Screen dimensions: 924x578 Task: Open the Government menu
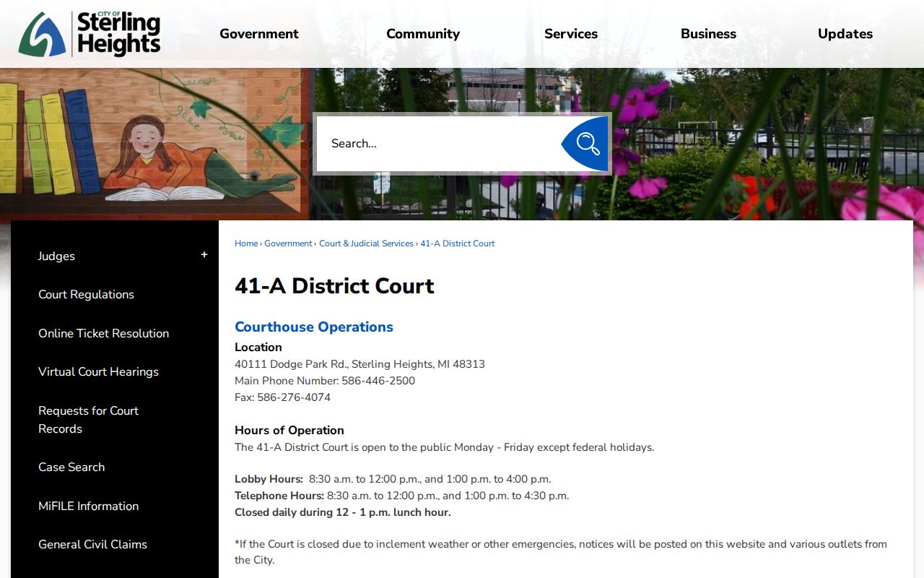tap(259, 34)
